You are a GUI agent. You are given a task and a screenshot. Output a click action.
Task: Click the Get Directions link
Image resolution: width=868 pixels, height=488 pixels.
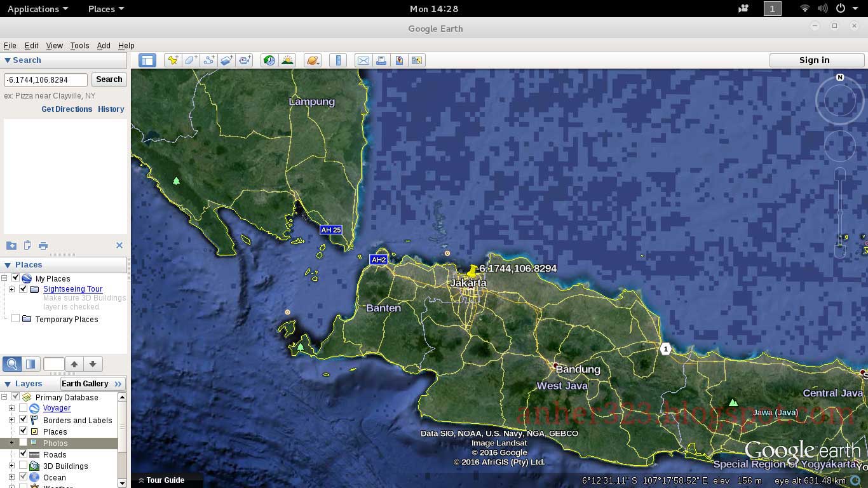click(x=67, y=109)
